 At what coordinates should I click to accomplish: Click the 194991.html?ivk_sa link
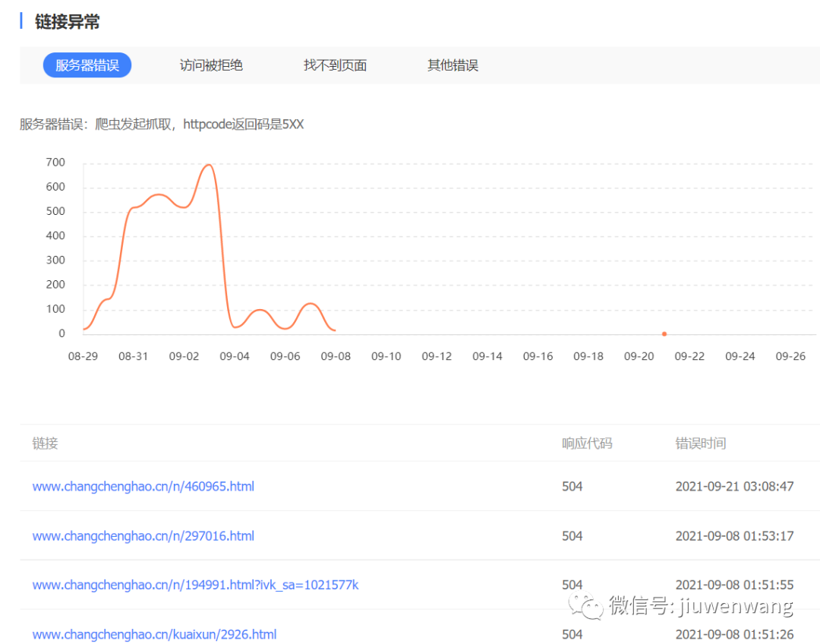tap(195, 585)
